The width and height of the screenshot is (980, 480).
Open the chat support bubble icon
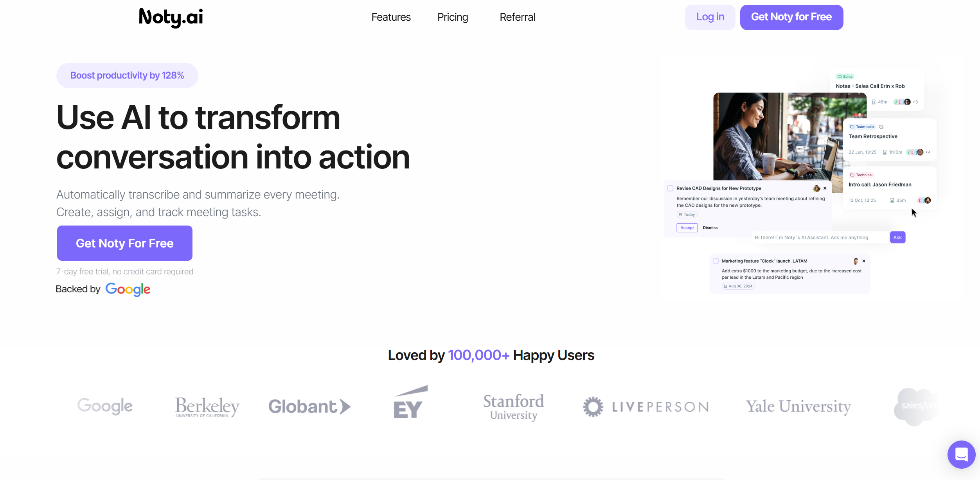pos(961,455)
